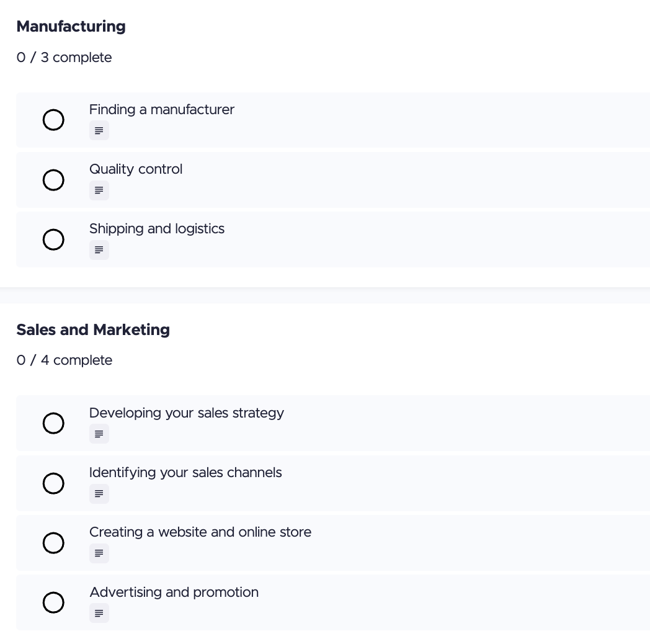Open notes icon under Identifying your sales channels
This screenshot has width=650, height=644.
(x=99, y=494)
